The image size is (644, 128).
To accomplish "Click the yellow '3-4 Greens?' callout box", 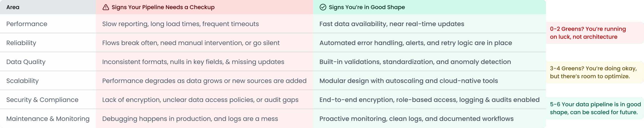I will [595, 72].
